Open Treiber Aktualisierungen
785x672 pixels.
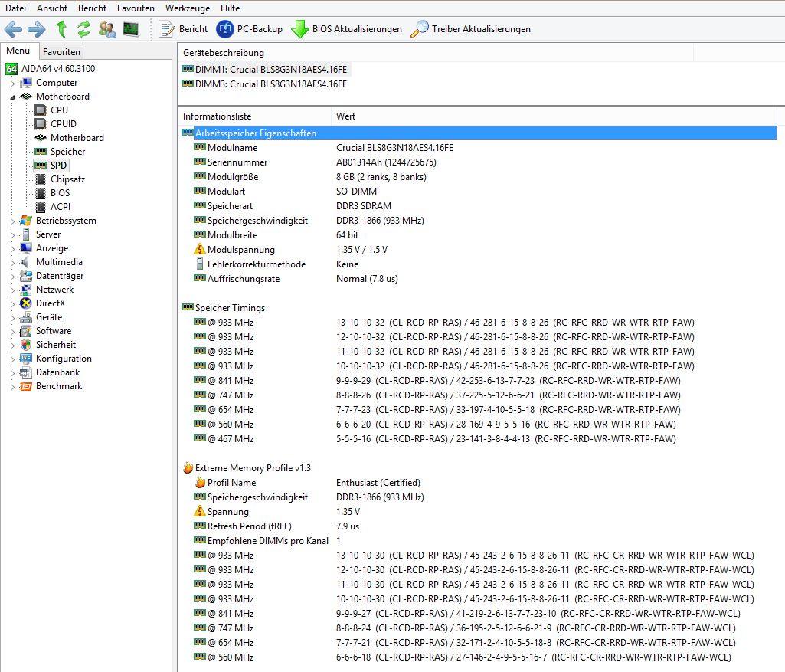click(x=470, y=29)
